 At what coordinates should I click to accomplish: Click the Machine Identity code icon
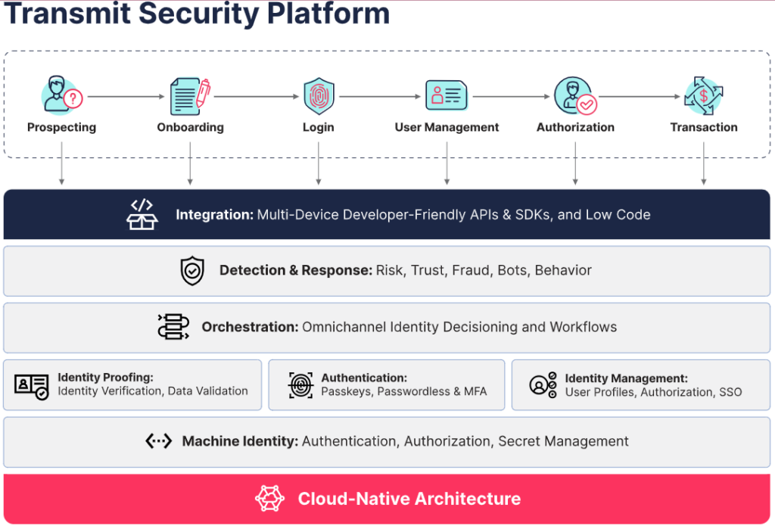pos(158,441)
